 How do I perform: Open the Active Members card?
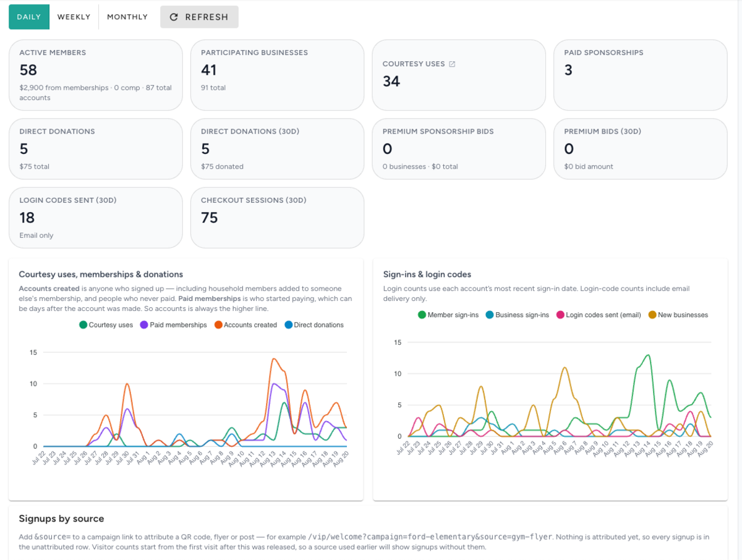click(96, 75)
